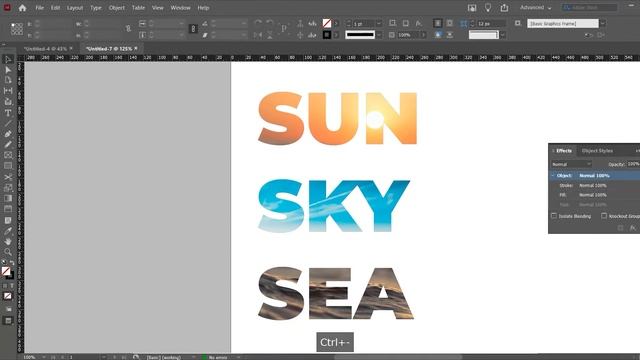640x360 pixels.
Task: Open the Object menu
Action: 116,8
